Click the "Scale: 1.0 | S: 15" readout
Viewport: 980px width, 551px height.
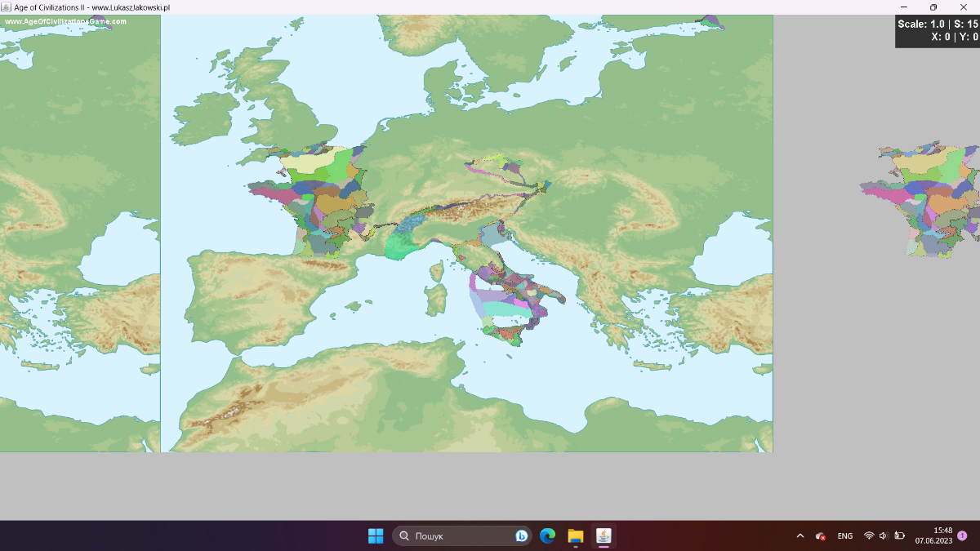(x=938, y=24)
